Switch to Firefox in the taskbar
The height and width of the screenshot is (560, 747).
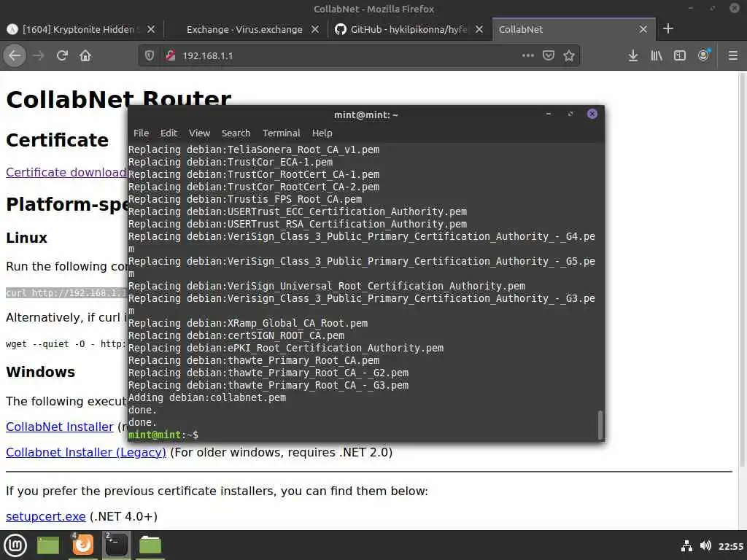point(82,545)
